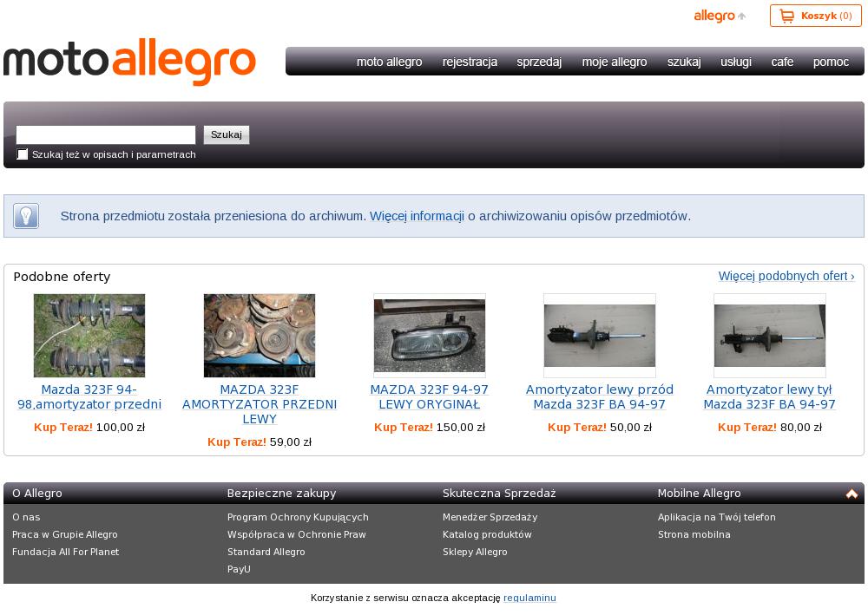The width and height of the screenshot is (868, 615).
Task: Click 'Kup Teraz! 80,00 zł' price text
Action: point(769,427)
